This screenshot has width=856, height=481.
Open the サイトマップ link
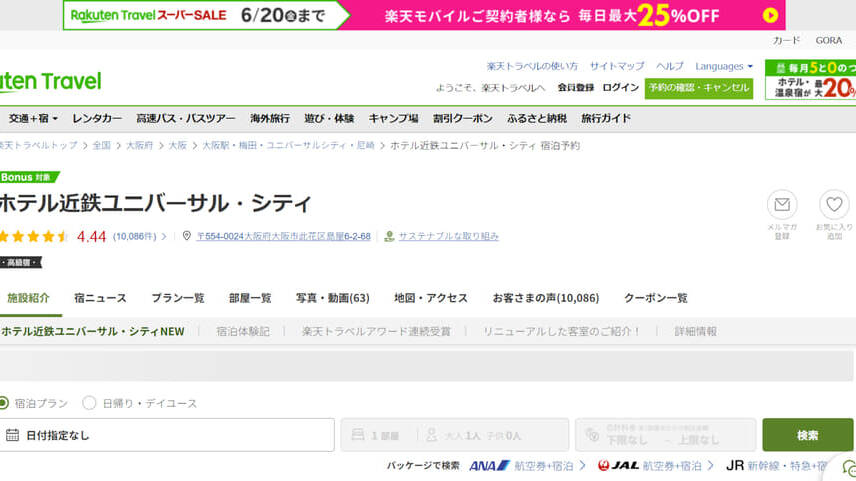[617, 66]
